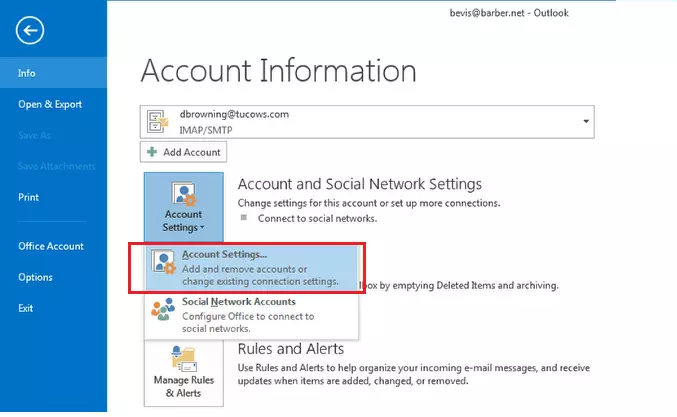Click 'Use Rules and Alerts to help organize' text
The height and width of the screenshot is (417, 677).
[414, 374]
